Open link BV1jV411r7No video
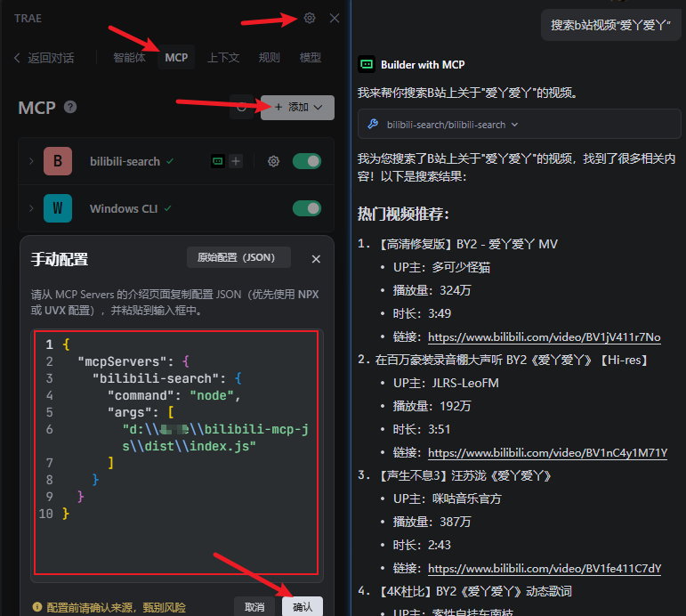Screen dimensions: 686x616 [545, 337]
